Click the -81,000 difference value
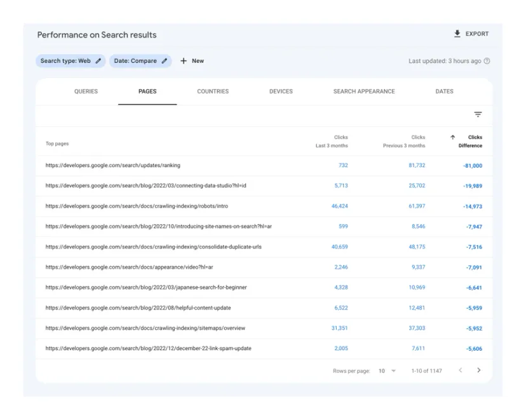The image size is (526, 420). [x=473, y=166]
